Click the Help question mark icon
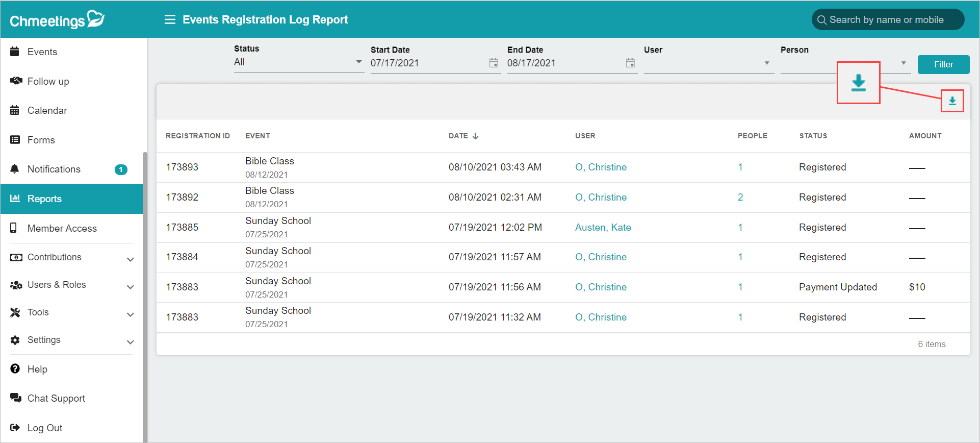The width and height of the screenshot is (980, 443). [x=15, y=368]
